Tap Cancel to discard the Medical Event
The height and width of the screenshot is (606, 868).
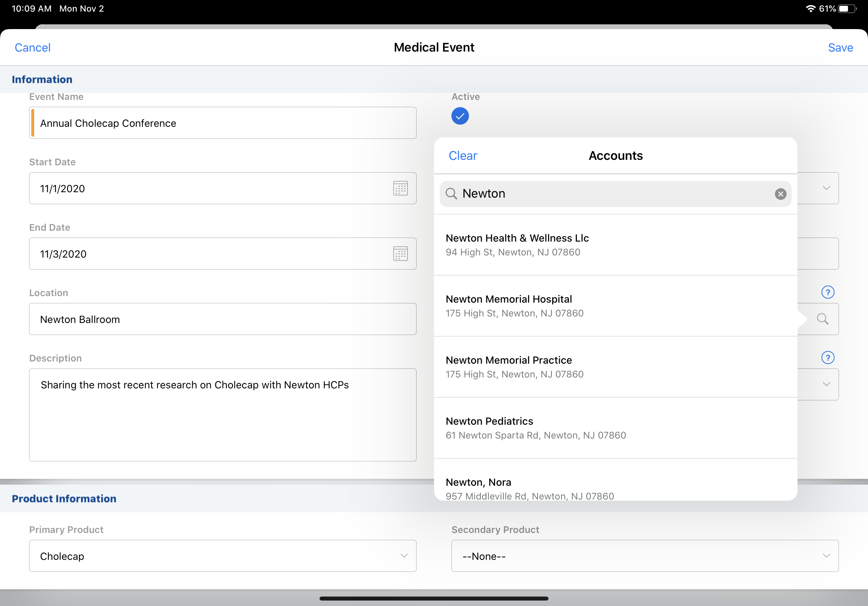click(x=32, y=48)
